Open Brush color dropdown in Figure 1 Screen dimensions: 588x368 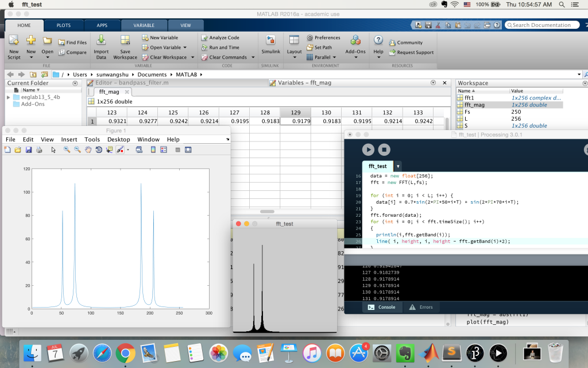pyautogui.click(x=128, y=150)
